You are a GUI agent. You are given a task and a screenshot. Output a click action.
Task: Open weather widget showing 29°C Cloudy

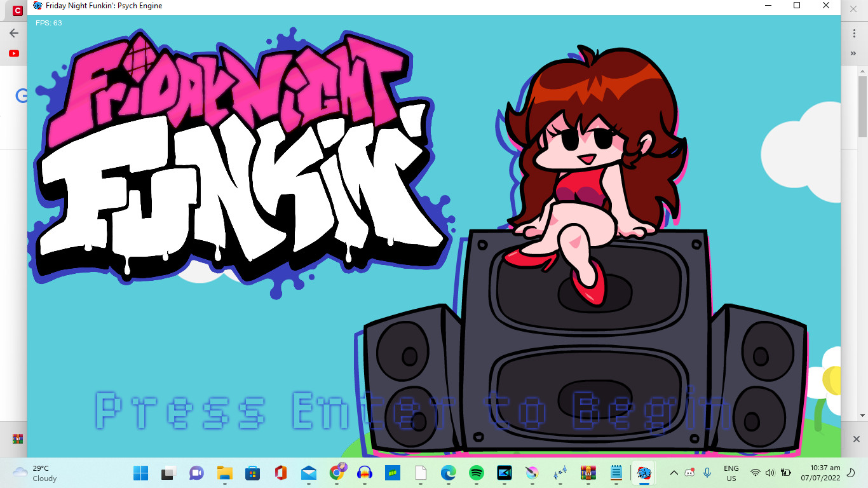[35, 473]
